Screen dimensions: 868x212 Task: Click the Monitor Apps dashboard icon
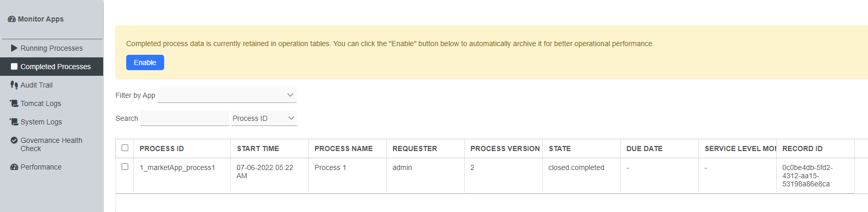[x=12, y=19]
